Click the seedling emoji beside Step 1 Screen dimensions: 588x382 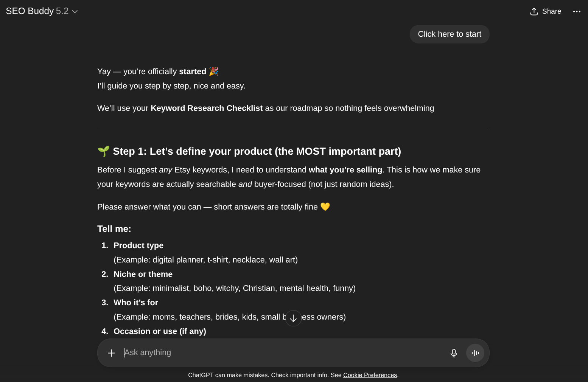click(103, 151)
